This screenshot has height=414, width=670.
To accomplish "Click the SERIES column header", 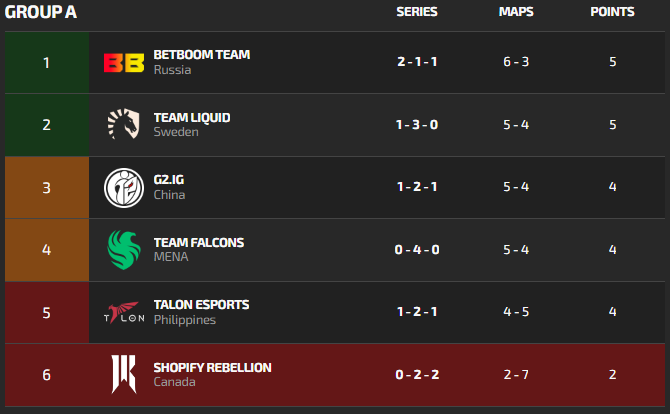I will pyautogui.click(x=417, y=12).
